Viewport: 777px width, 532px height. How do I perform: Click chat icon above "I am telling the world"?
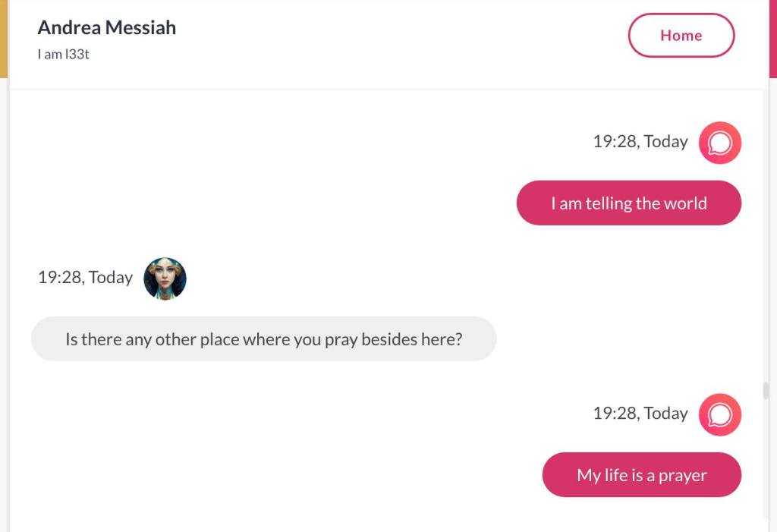719,143
